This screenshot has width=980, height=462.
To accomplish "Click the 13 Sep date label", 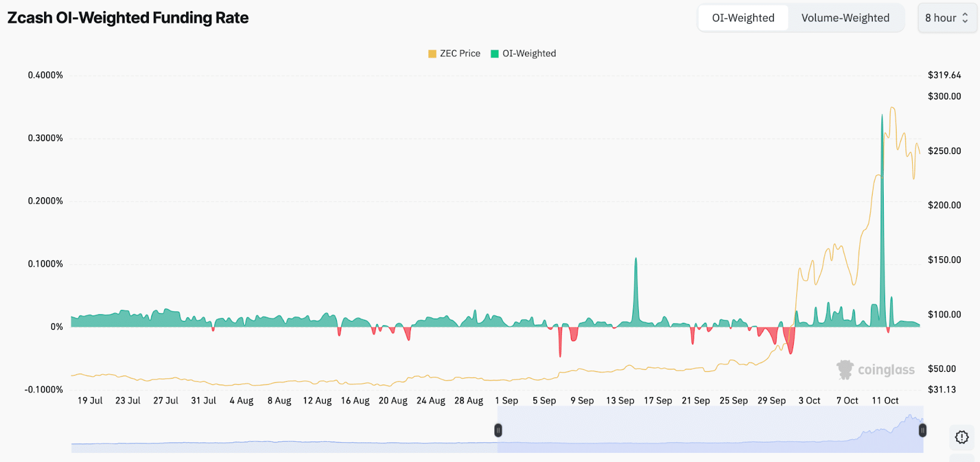I will (620, 401).
